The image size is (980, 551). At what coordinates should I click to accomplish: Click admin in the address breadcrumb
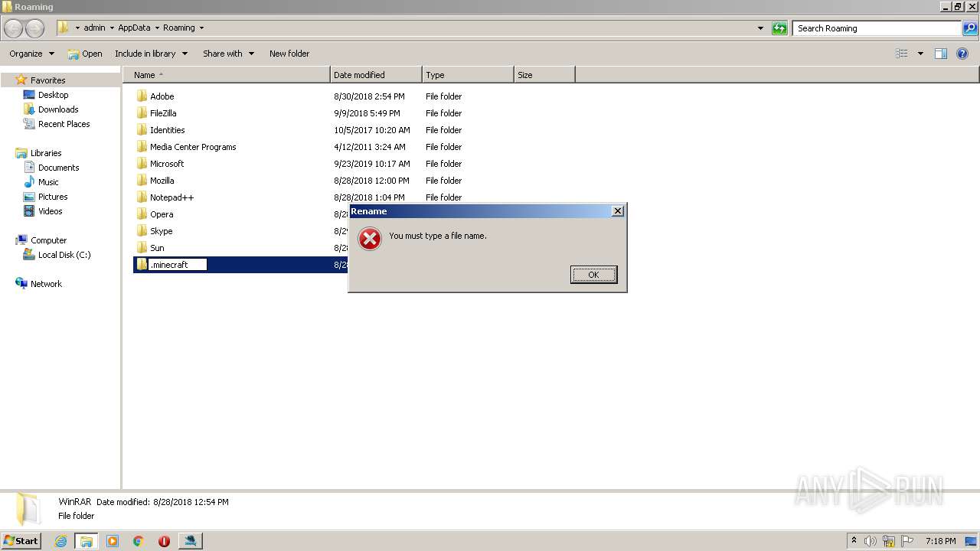(94, 28)
